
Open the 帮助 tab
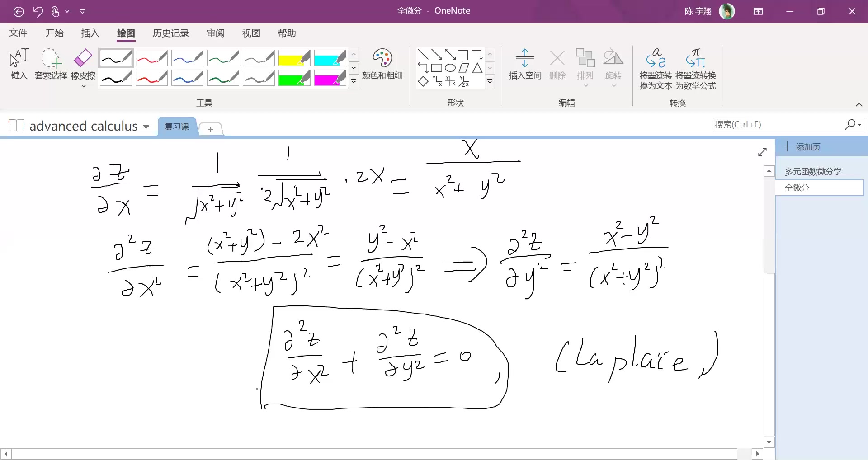(x=287, y=33)
